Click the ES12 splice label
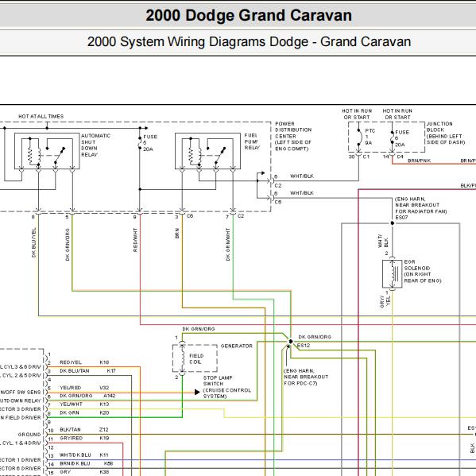 (x=304, y=345)
